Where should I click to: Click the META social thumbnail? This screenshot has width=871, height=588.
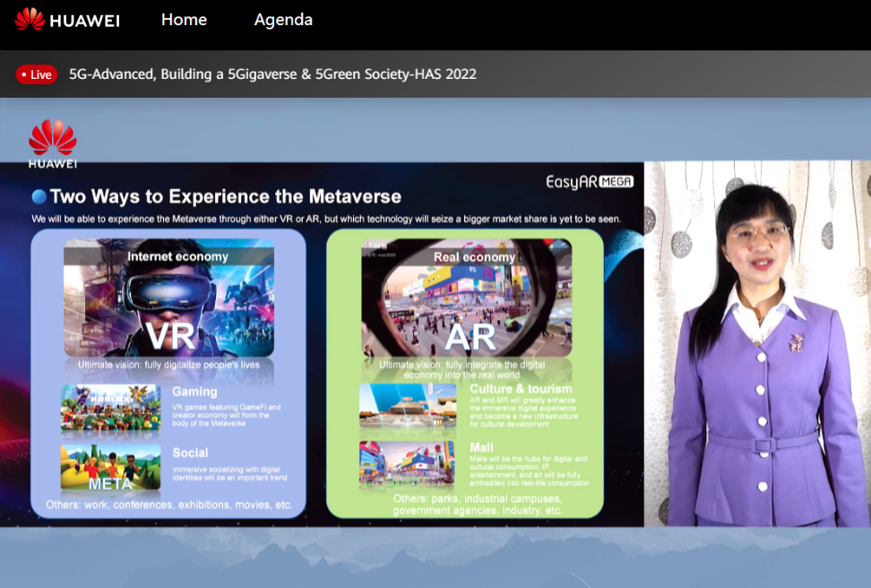tap(110, 467)
